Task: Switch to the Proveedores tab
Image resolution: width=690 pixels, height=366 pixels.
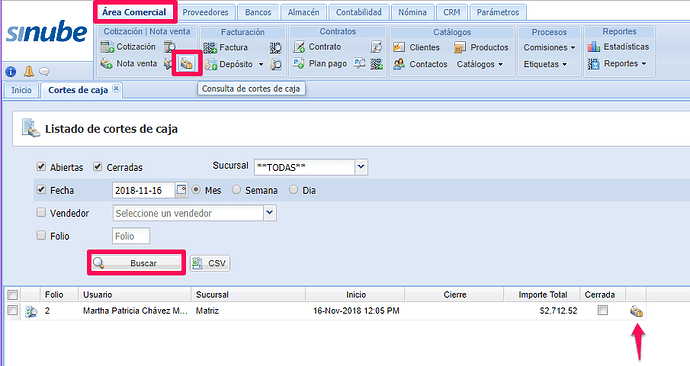Action: coord(205,12)
